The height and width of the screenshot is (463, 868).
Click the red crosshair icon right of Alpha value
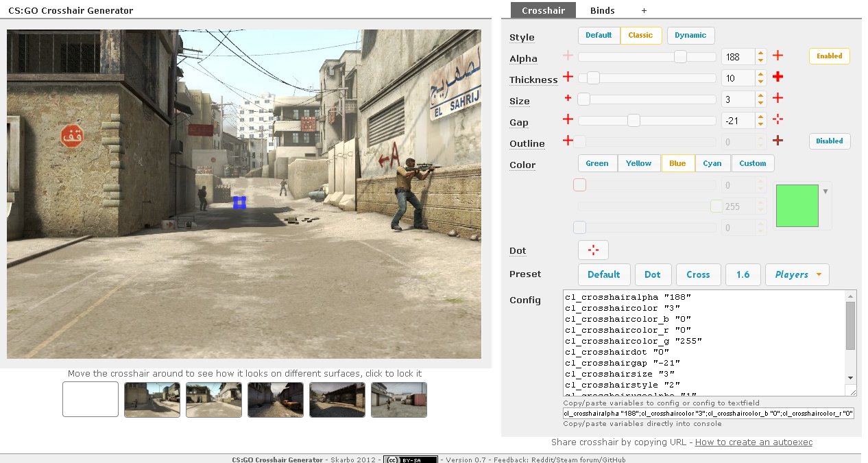tap(777, 56)
